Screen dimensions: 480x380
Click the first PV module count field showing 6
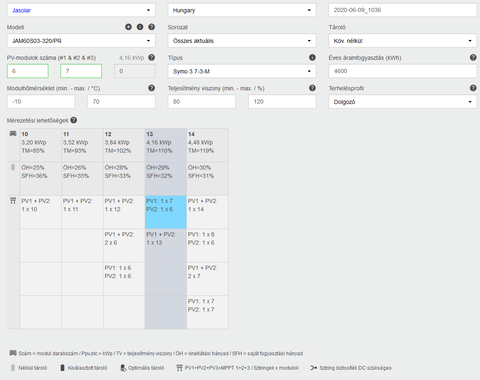28,71
